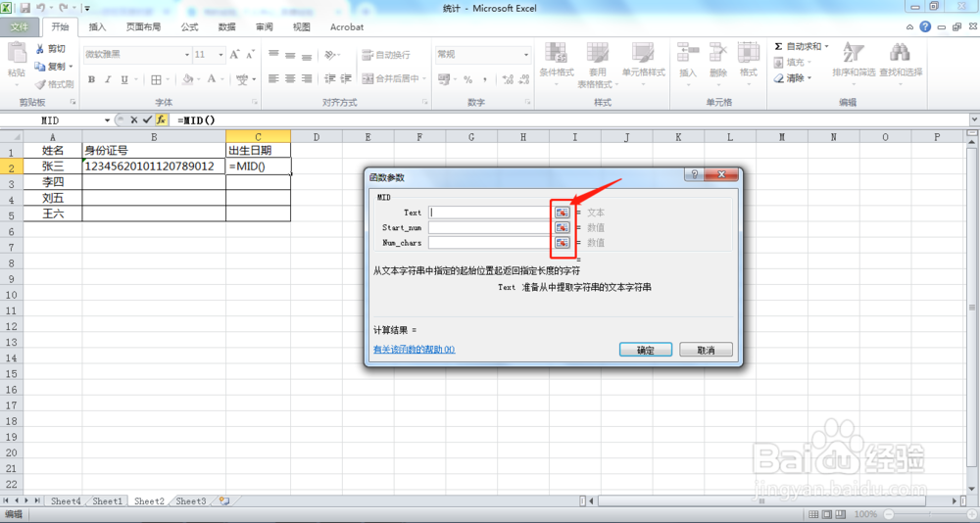The width and height of the screenshot is (980, 523).
Task: Switch to the Page Layout (页面布局) tab
Action: point(143,26)
